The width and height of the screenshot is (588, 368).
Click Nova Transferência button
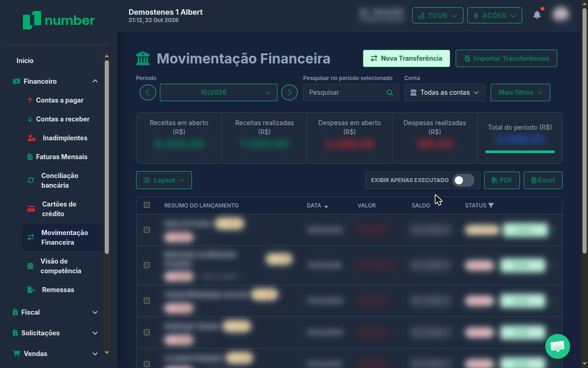(x=407, y=58)
